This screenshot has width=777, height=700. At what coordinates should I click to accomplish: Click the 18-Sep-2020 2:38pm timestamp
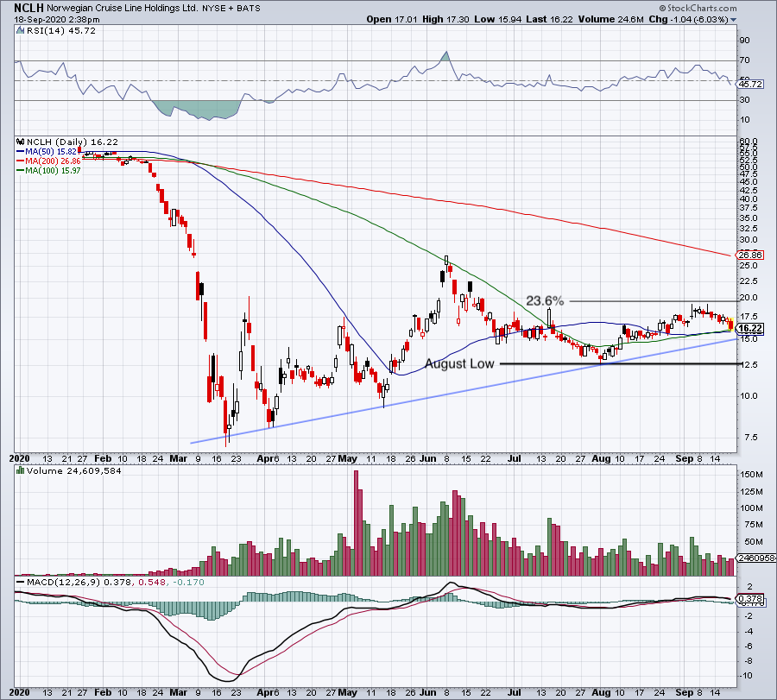tap(56, 20)
